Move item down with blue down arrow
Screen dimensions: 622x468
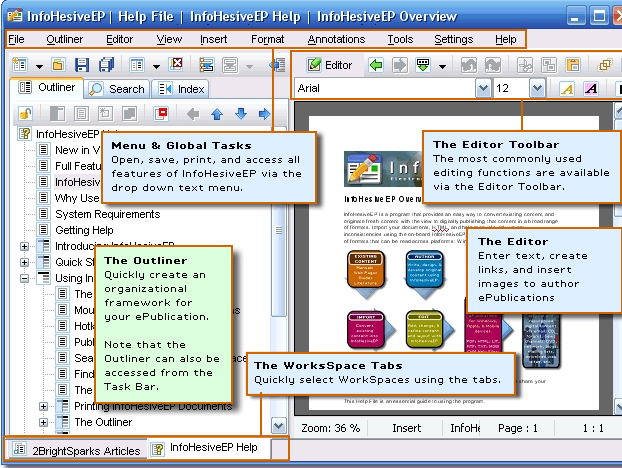[241, 114]
